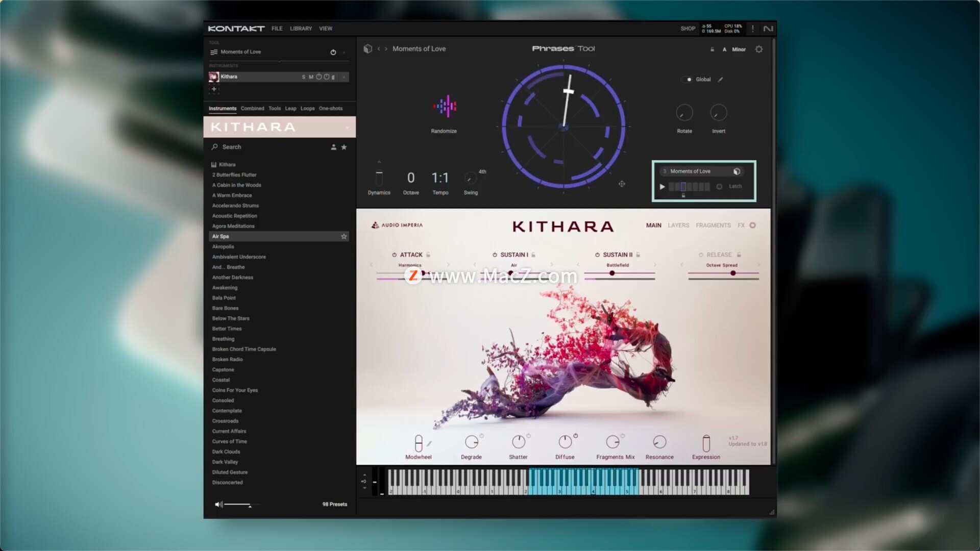Switch to the One-shots tab
Viewport: 980px width, 551px height.
[x=331, y=109]
